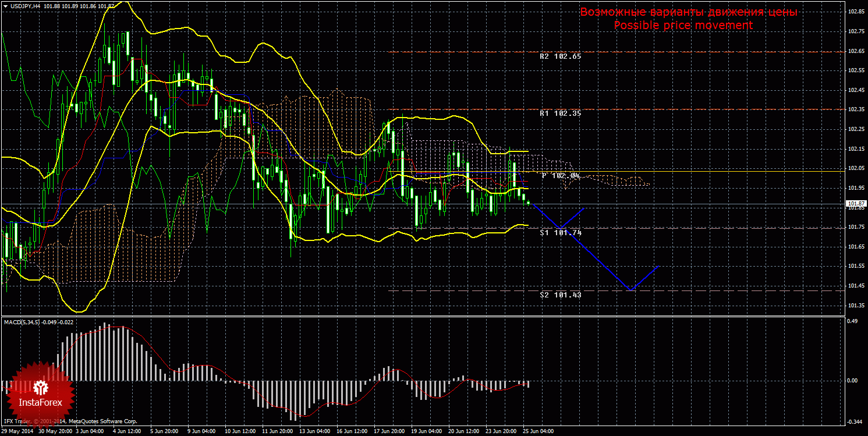Select the R1 102.35 resistance label
Image resolution: width=868 pixels, height=436 pixels.
[x=560, y=114]
